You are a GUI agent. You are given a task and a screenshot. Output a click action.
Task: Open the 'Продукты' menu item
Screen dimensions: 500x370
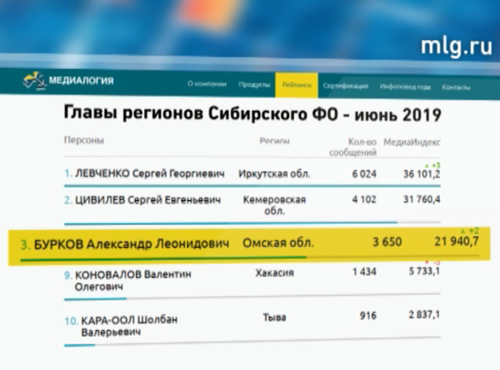coord(254,85)
